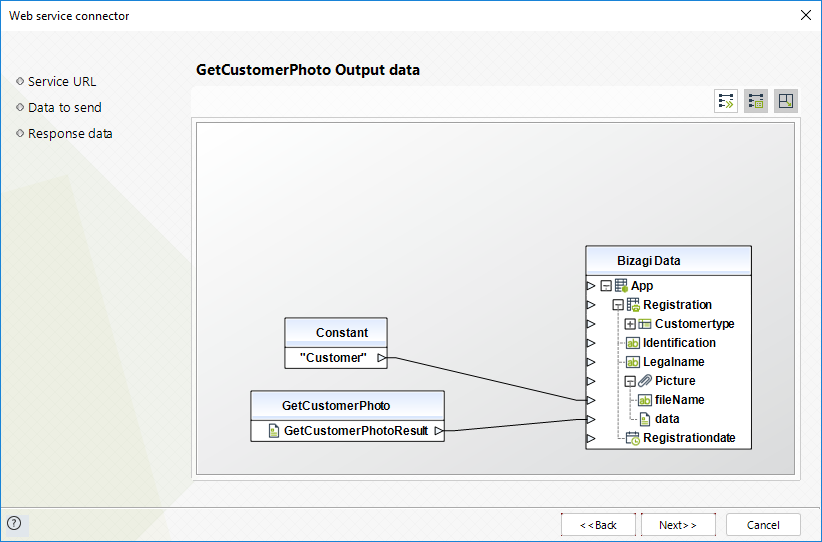Click the input connector arrow for Registrationdate
This screenshot has width=822, height=542.
tap(591, 438)
